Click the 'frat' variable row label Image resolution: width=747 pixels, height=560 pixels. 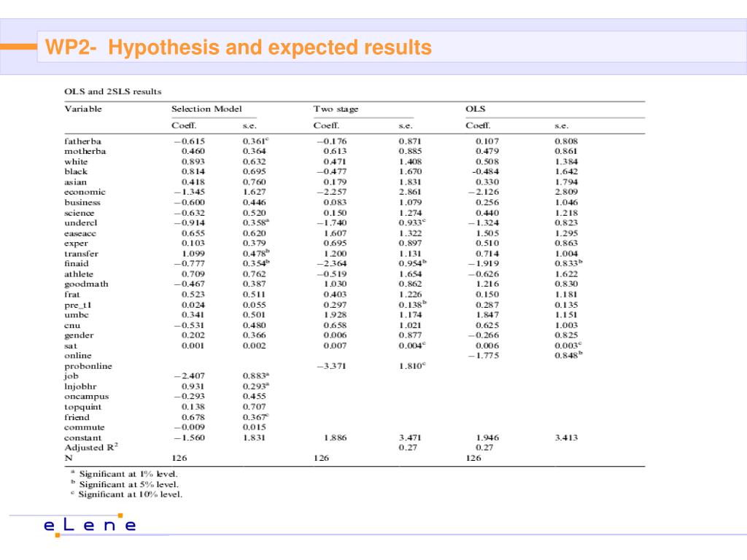coord(72,295)
